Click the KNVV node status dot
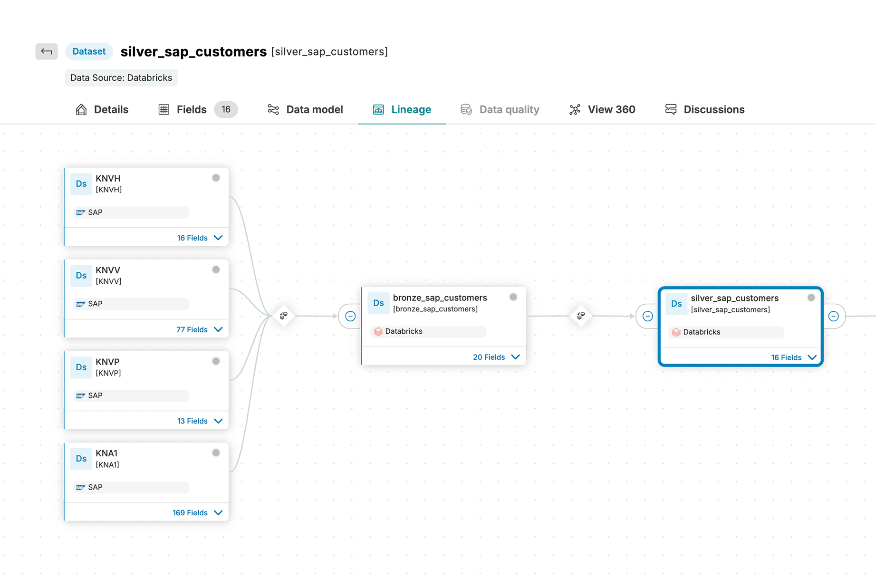Screen dimensions: 876x588 (216, 270)
